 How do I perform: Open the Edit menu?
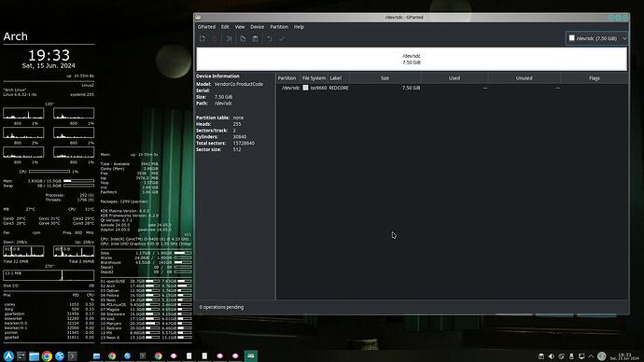coord(225,27)
